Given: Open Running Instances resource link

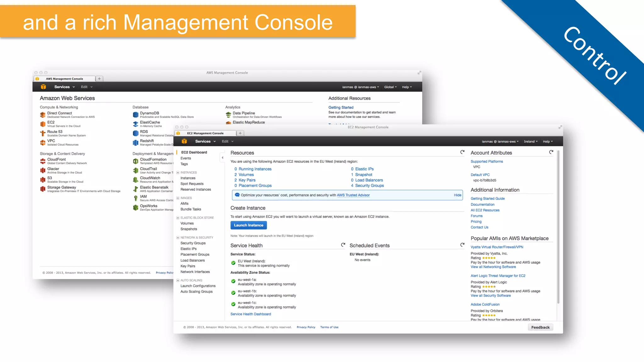Looking at the screenshot, I should [x=255, y=169].
